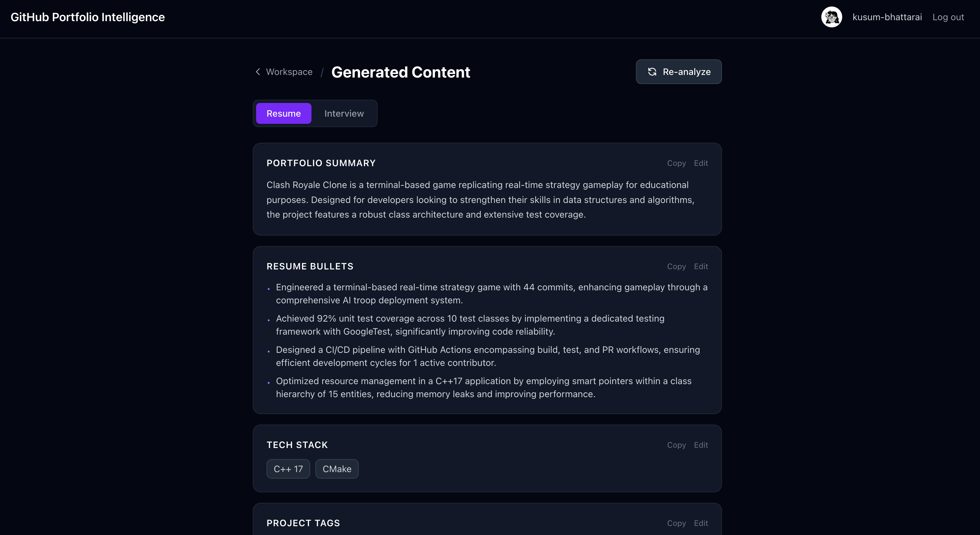Copy the Resume Bullets content

tap(676, 266)
